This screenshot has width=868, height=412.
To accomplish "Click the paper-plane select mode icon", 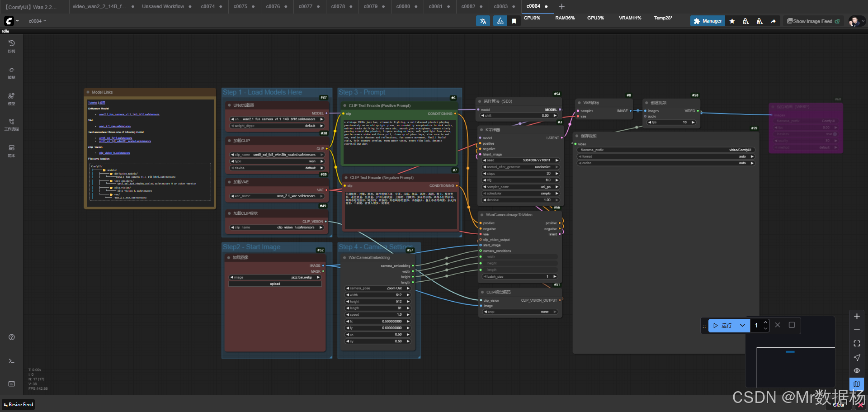I will [x=857, y=357].
